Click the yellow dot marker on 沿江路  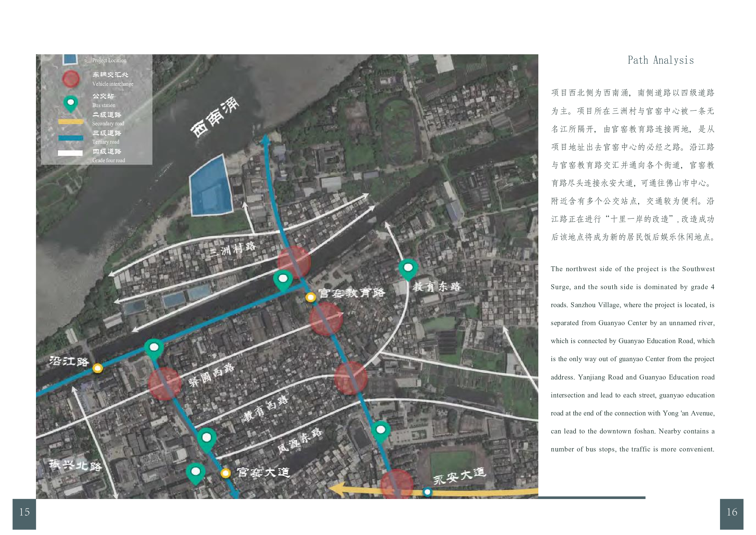98,368
